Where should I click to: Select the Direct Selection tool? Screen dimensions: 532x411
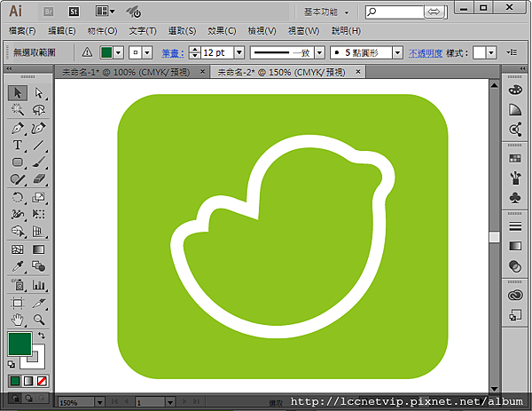pyautogui.click(x=39, y=92)
